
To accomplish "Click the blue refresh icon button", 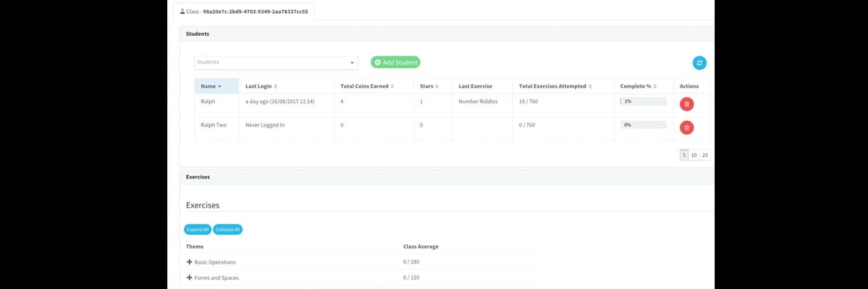I will (699, 63).
